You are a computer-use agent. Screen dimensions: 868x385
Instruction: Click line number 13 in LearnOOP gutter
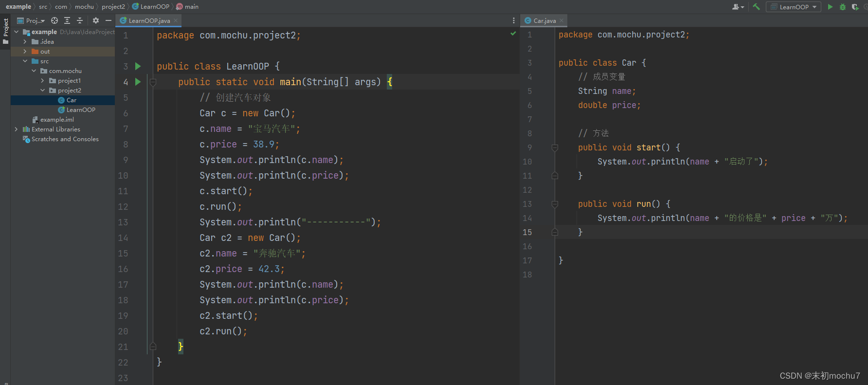(x=123, y=222)
